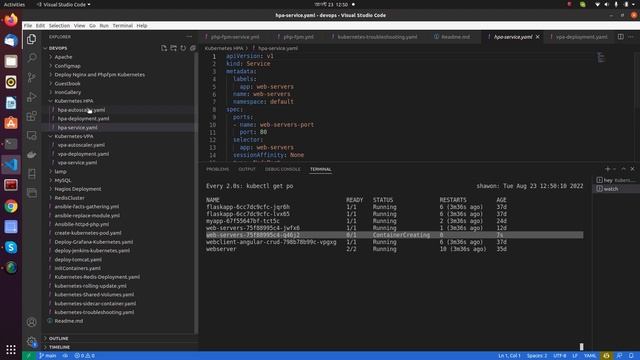Click Activities in the Ubuntu top bar
This screenshot has width=640, height=360.
click(x=14, y=4)
